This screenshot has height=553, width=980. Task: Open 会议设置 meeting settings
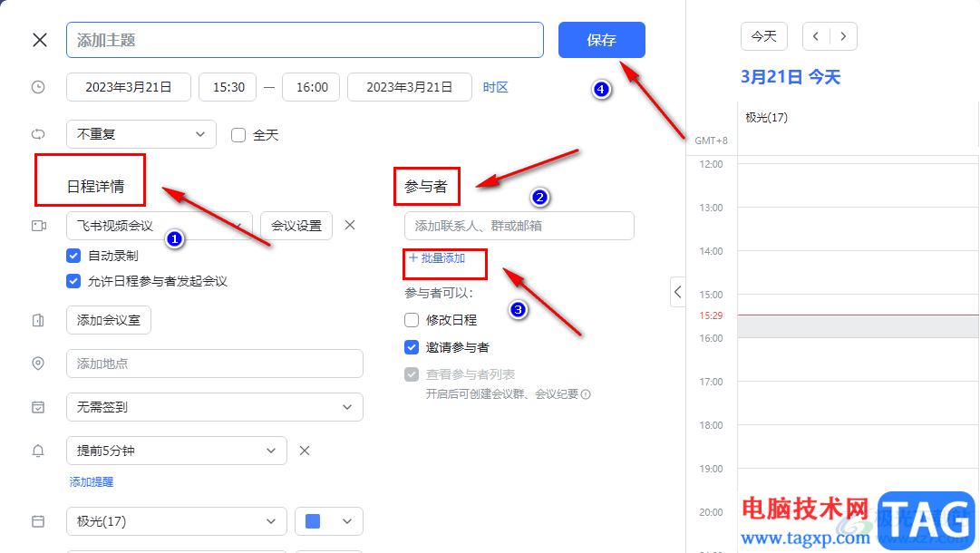tap(296, 226)
